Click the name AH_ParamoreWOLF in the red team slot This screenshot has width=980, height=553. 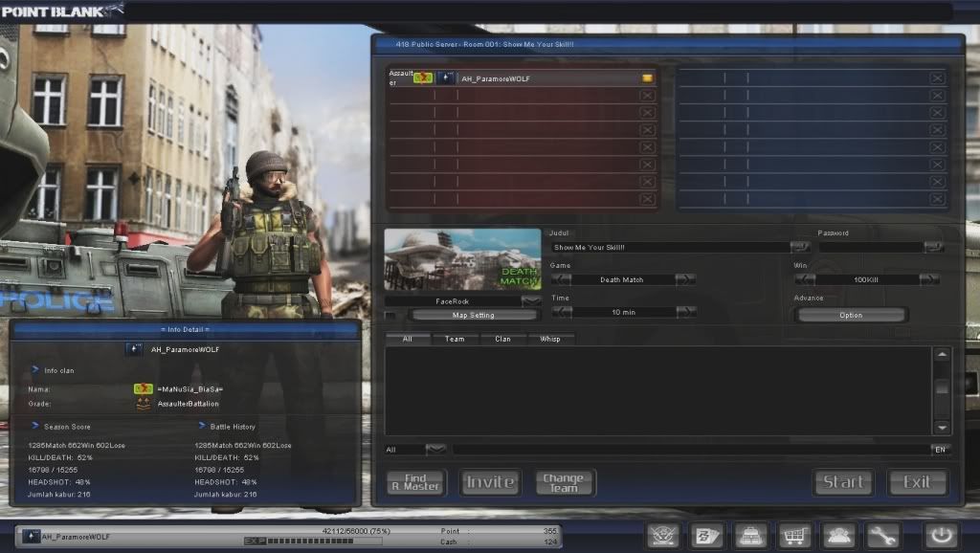pyautogui.click(x=496, y=78)
